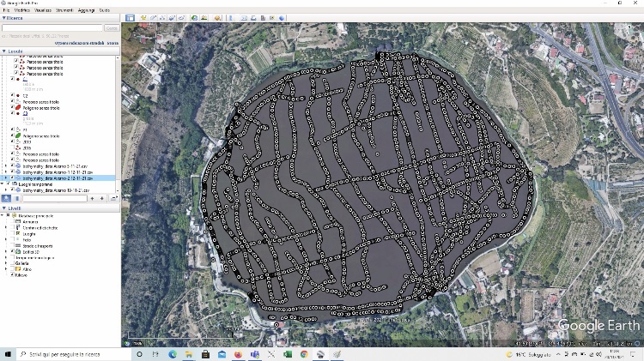This screenshot has height=361, width=644.
Task: Select the ruler measurement tool
Action: pyautogui.click(x=230, y=18)
